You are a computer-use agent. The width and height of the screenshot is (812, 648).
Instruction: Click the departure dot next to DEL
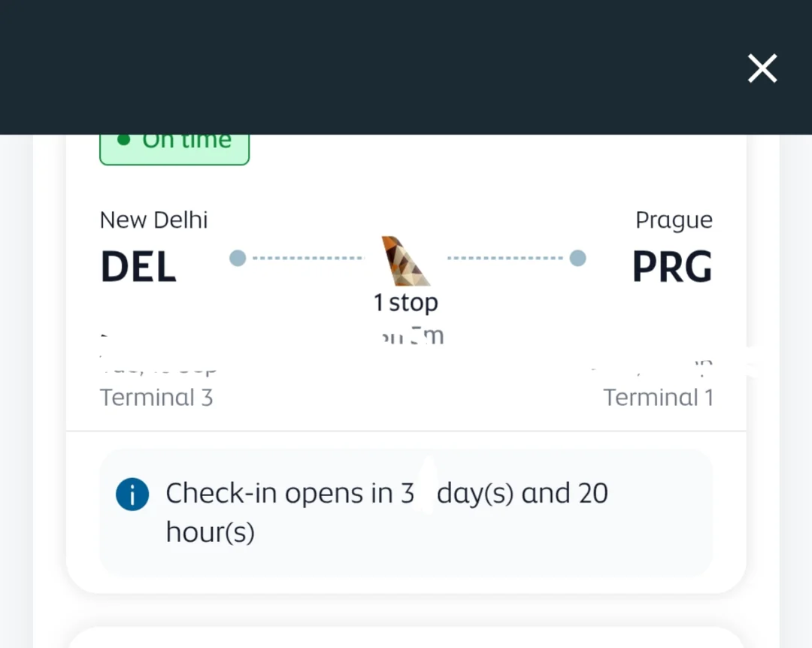click(x=238, y=259)
